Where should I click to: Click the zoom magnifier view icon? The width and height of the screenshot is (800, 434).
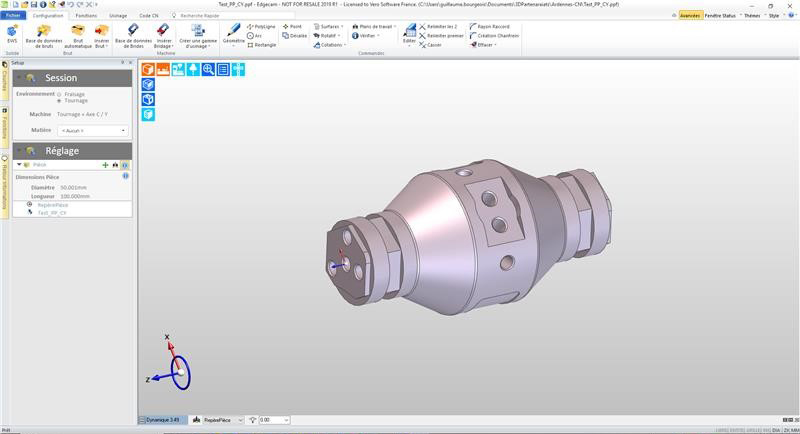(208, 69)
